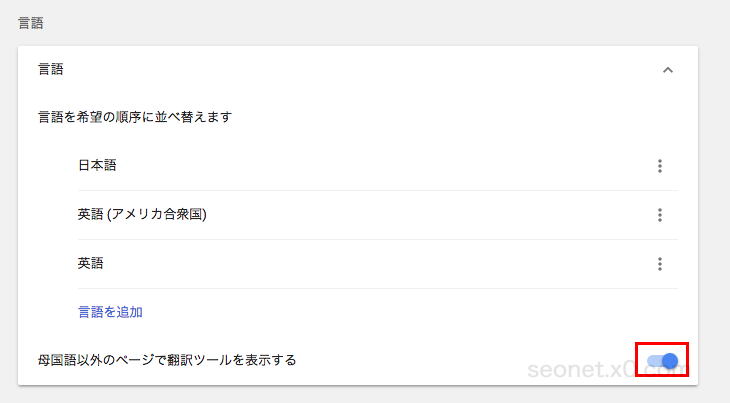Click 言語を追加 to add a language
The height and width of the screenshot is (403, 730).
(x=110, y=312)
